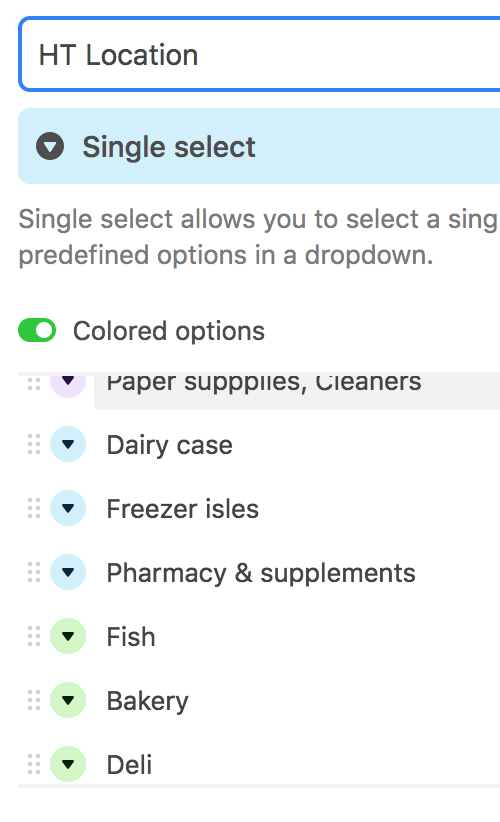500x822 pixels.
Task: Open blue color dropdown for Freezer isles
Action: point(68,509)
